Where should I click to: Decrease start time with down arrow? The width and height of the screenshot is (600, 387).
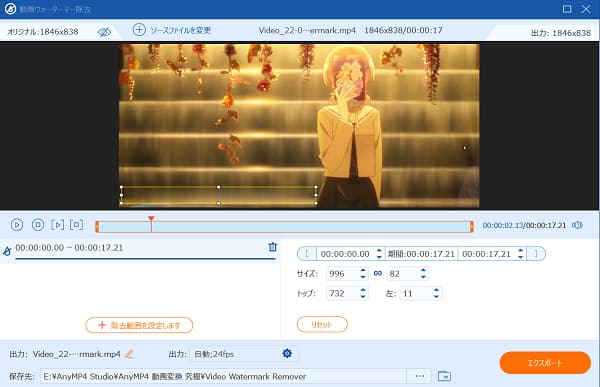coord(379,257)
